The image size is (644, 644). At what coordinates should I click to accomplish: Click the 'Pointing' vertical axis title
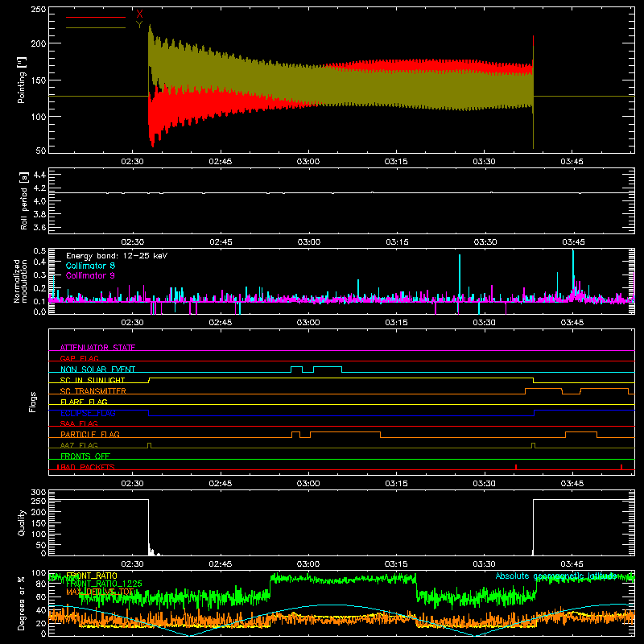coord(22,80)
